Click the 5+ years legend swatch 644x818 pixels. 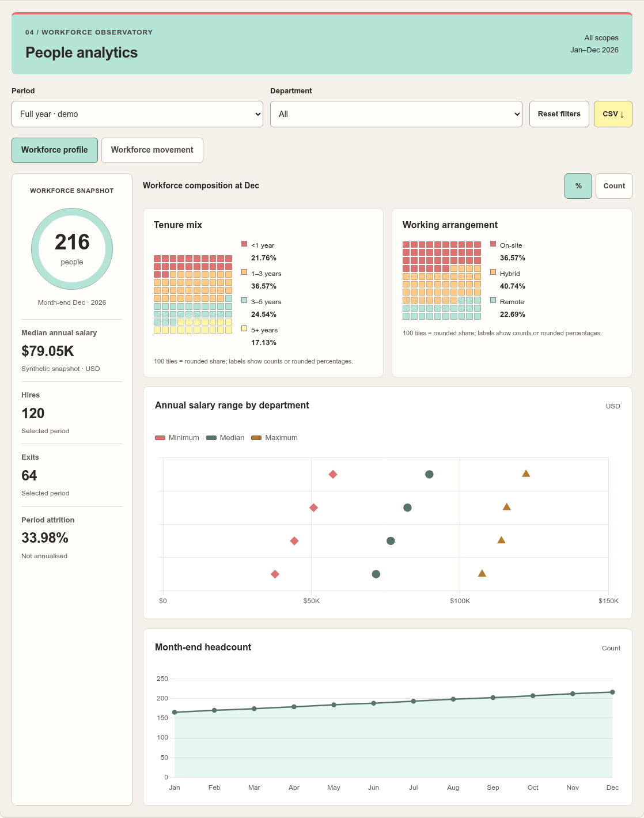[244, 328]
